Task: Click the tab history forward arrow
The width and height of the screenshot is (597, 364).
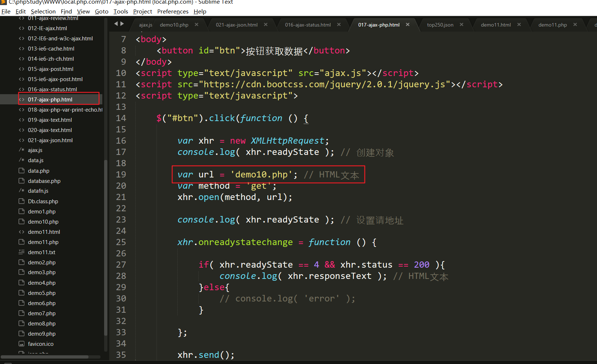Action: 122,24
